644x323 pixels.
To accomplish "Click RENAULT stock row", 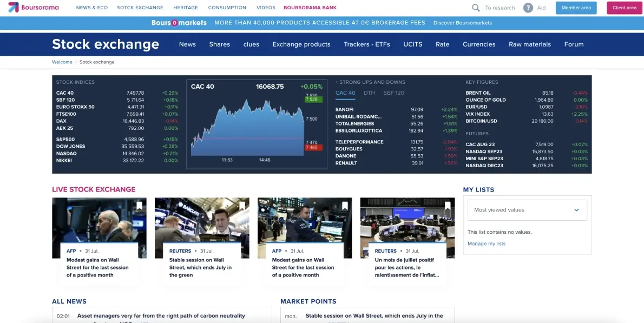I will click(x=396, y=163).
